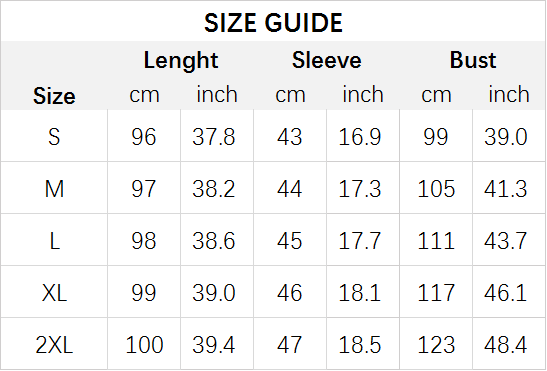Viewport: 547px width, 371px height.
Task: Select the 2XL size row label
Action: [54, 345]
